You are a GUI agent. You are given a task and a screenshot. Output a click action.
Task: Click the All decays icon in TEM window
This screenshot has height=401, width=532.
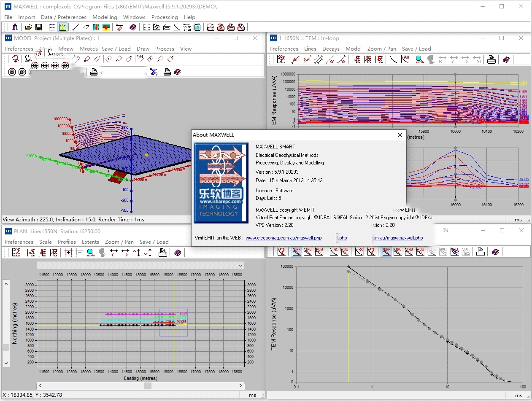point(405,59)
